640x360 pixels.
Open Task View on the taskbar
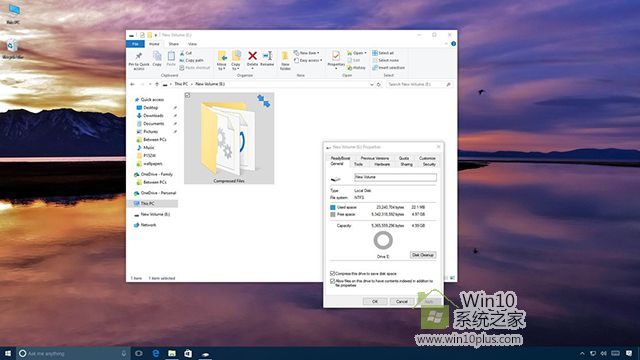click(139, 353)
